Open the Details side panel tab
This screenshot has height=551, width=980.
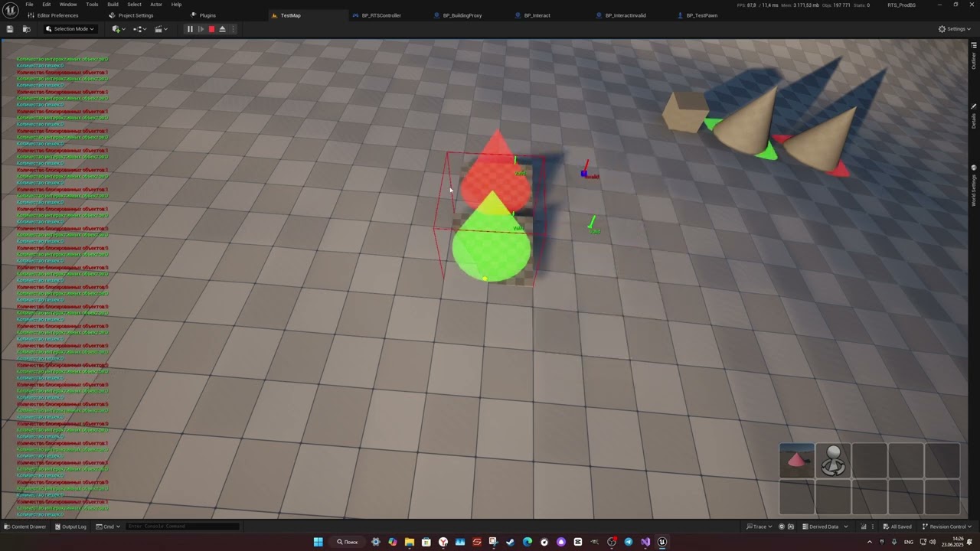pyautogui.click(x=974, y=117)
